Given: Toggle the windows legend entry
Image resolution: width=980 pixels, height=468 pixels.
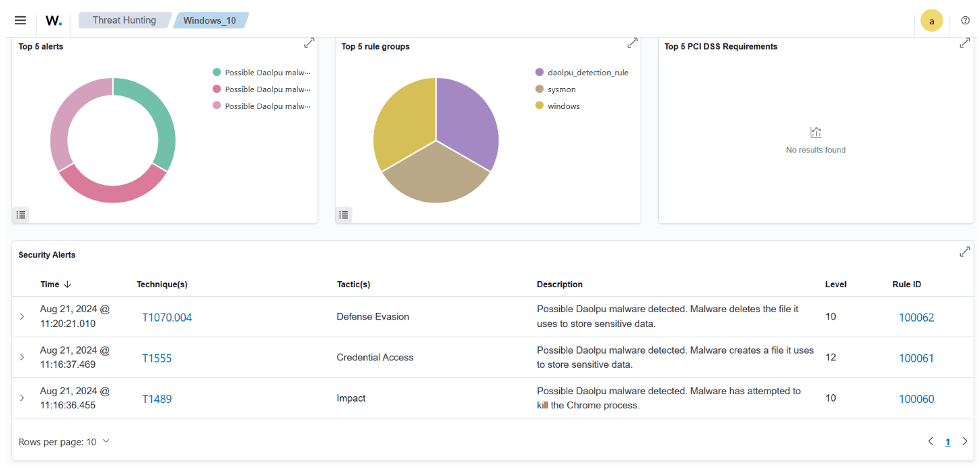Looking at the screenshot, I should tap(563, 106).
